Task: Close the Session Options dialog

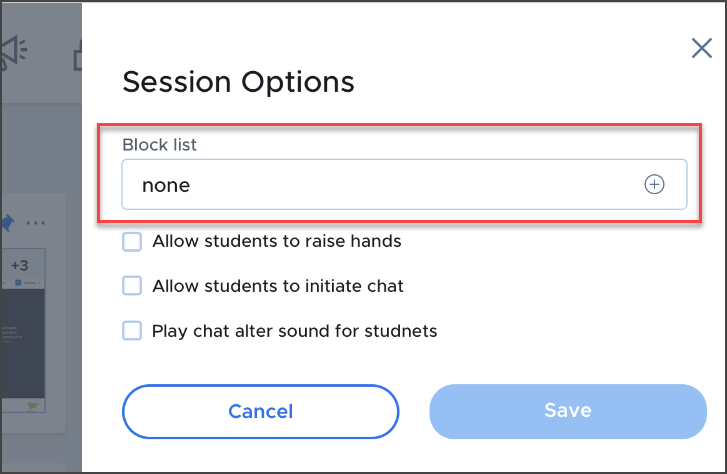Action: coord(702,49)
